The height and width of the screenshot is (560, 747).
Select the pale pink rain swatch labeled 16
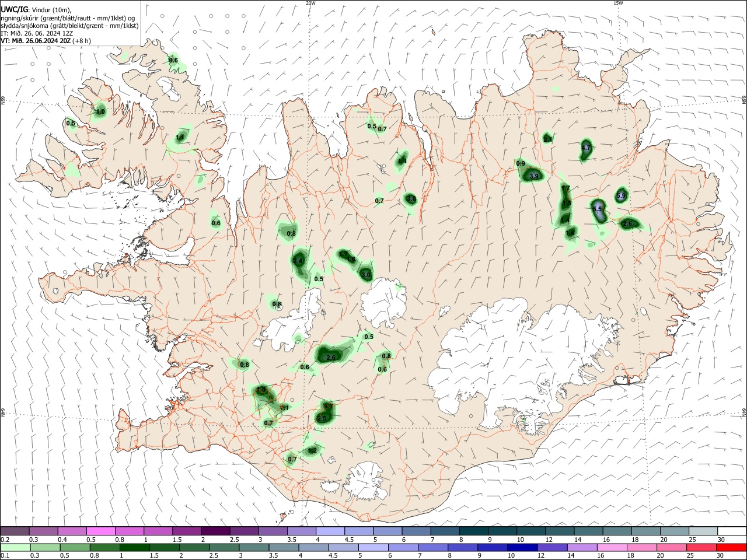612,547
